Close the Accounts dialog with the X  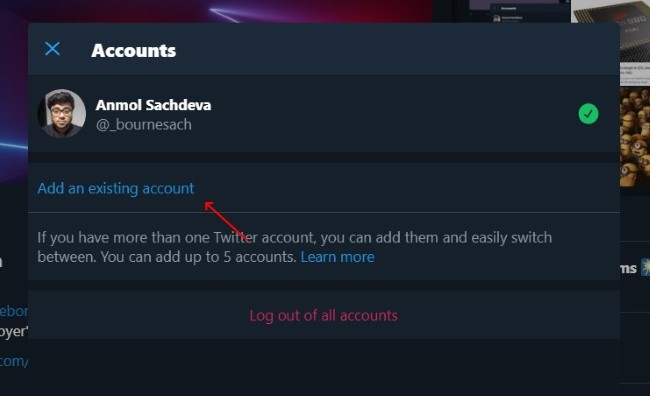click(52, 49)
